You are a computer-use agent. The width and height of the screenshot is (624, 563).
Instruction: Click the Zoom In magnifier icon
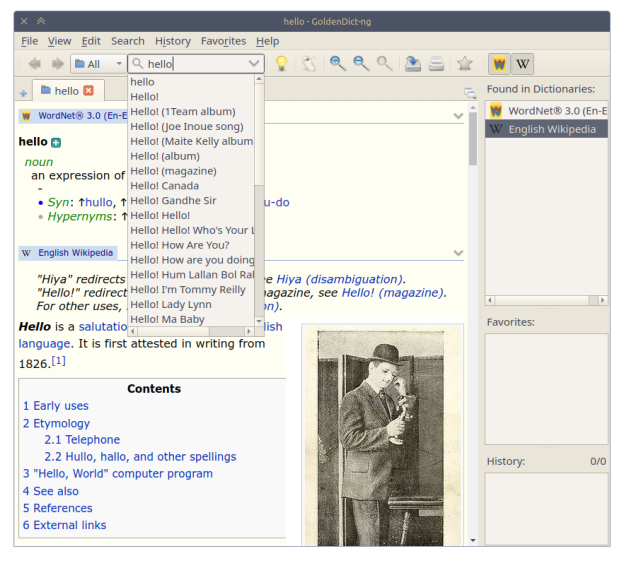tap(338, 64)
